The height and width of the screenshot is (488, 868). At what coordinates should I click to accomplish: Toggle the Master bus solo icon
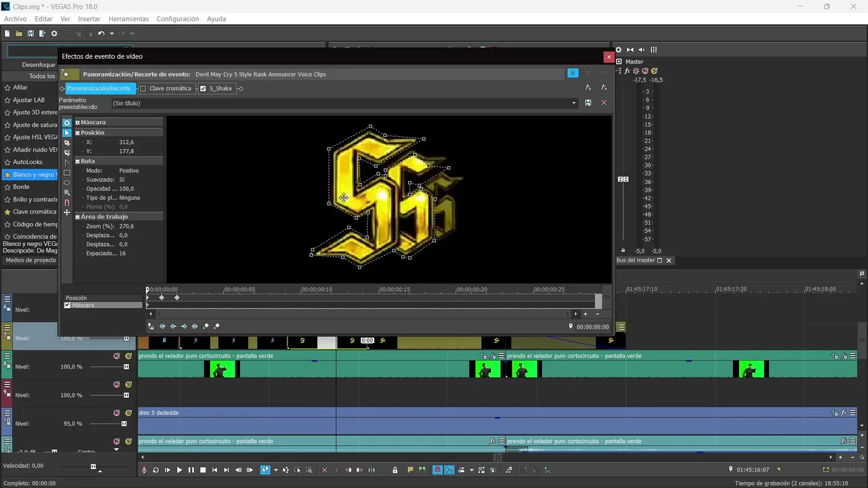654,70
